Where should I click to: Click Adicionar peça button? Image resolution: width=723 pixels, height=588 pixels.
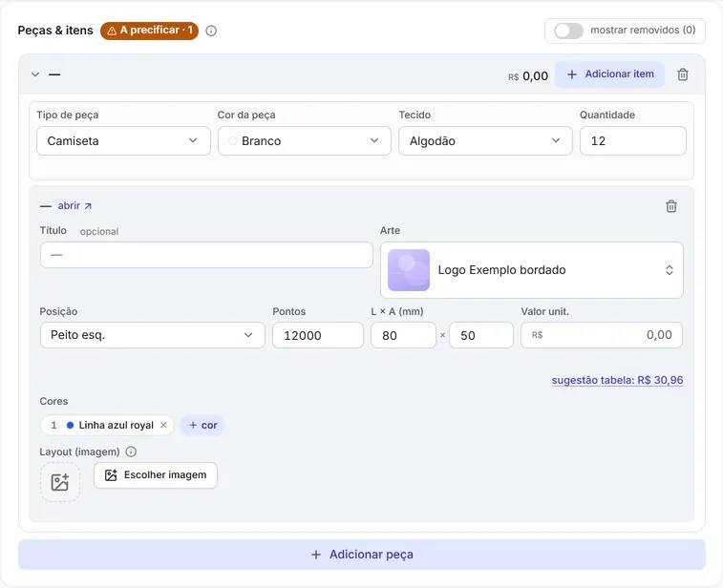coord(361,555)
